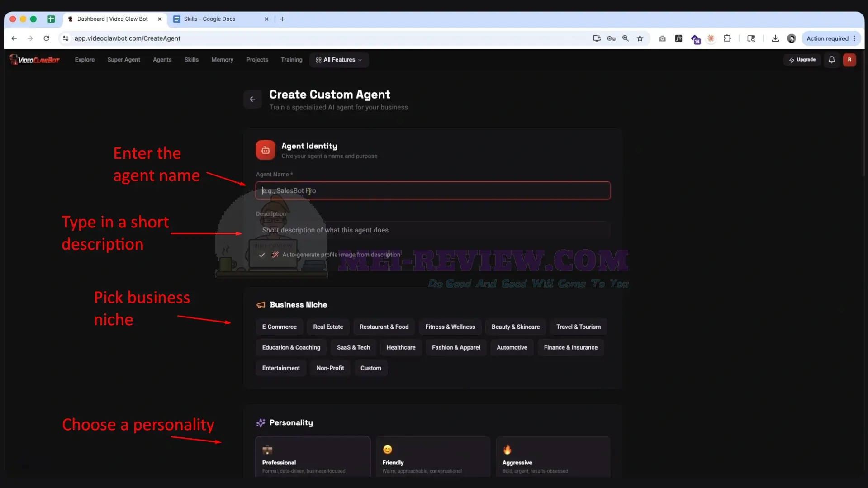Open the user avatar R menu
The width and height of the screenshot is (868, 488).
(x=849, y=60)
